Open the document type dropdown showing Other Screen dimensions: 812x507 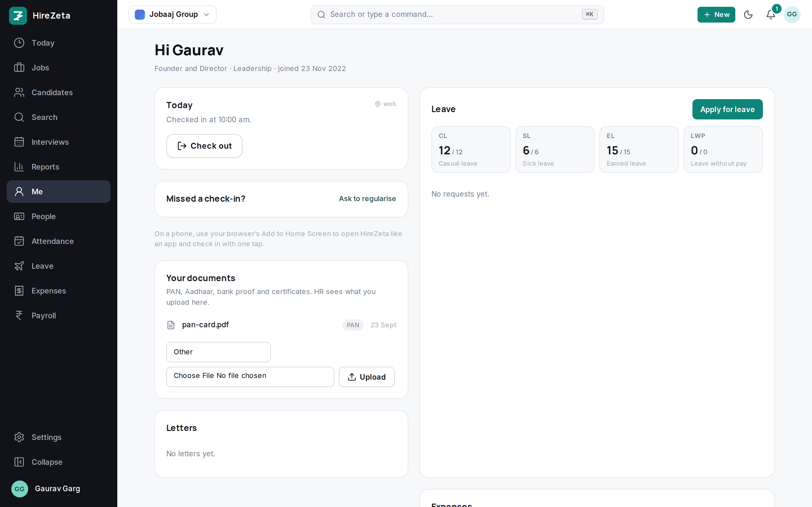(219, 352)
